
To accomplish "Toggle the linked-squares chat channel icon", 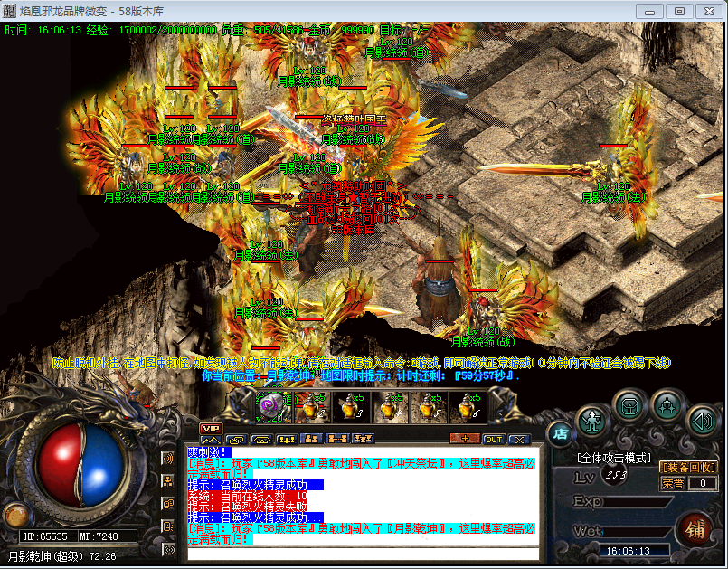I will point(167,504).
